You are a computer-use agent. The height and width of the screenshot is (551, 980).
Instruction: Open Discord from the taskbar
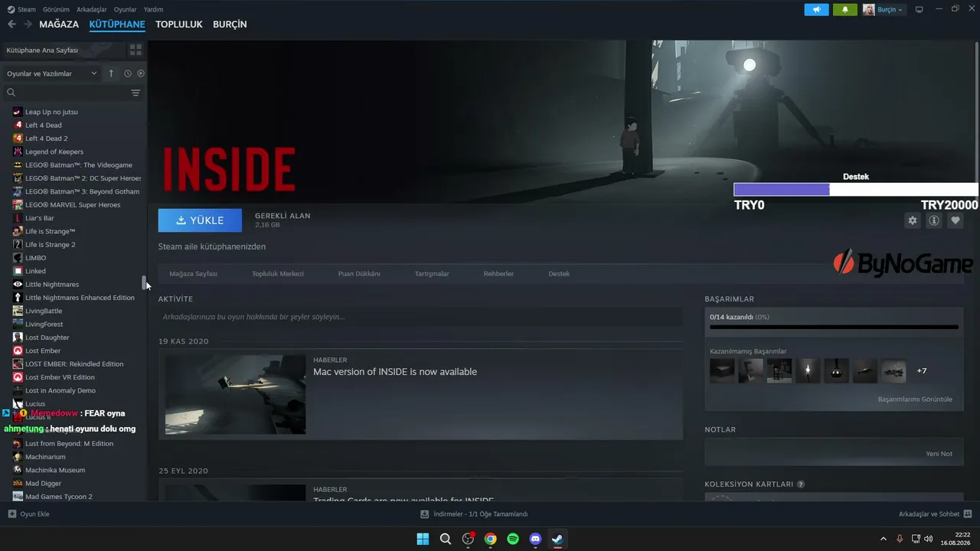[535, 539]
